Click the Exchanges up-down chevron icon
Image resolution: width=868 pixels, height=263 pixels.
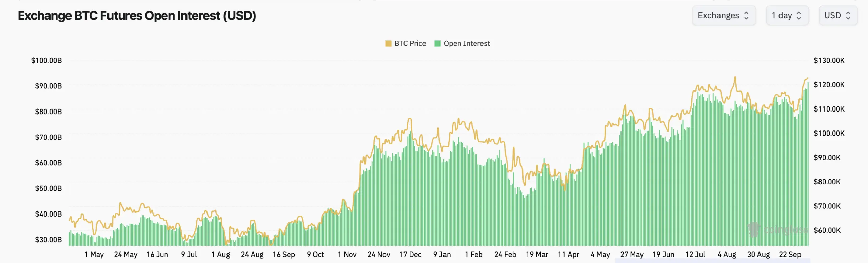coord(746,16)
